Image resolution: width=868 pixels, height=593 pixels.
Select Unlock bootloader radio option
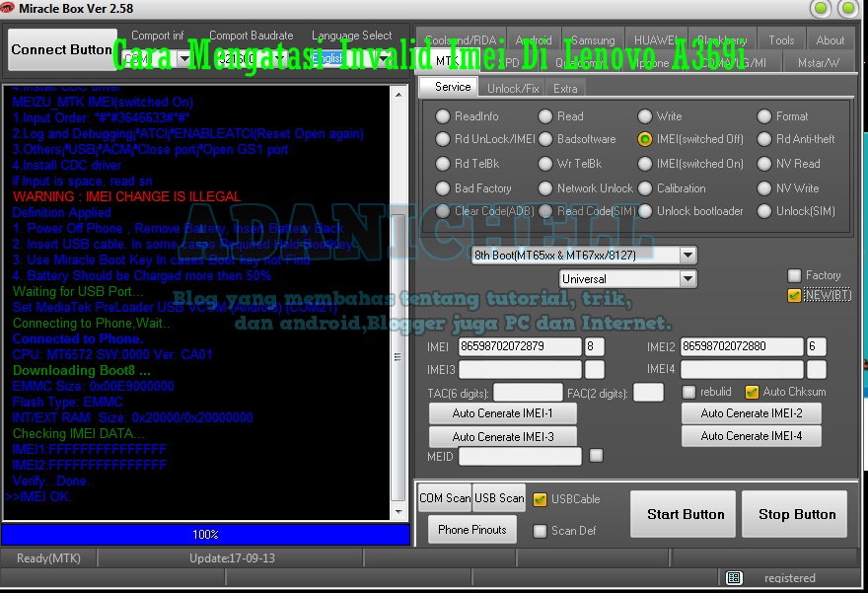pos(644,211)
